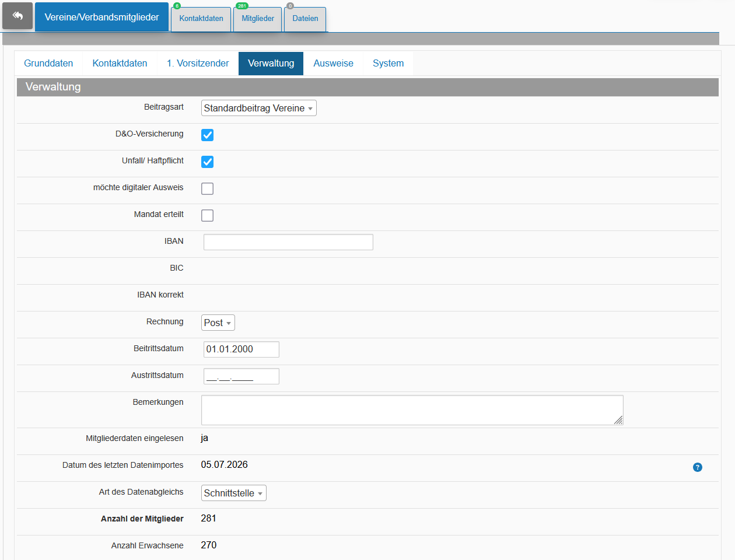Click the date value 05.07.2026
The width and height of the screenshot is (735, 560).
coord(225,465)
